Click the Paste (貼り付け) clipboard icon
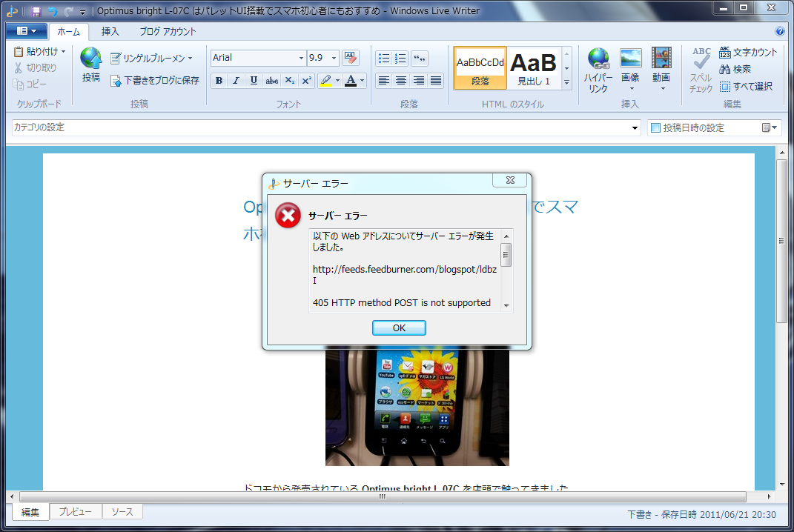Screen dimensions: 794x532 19,52
